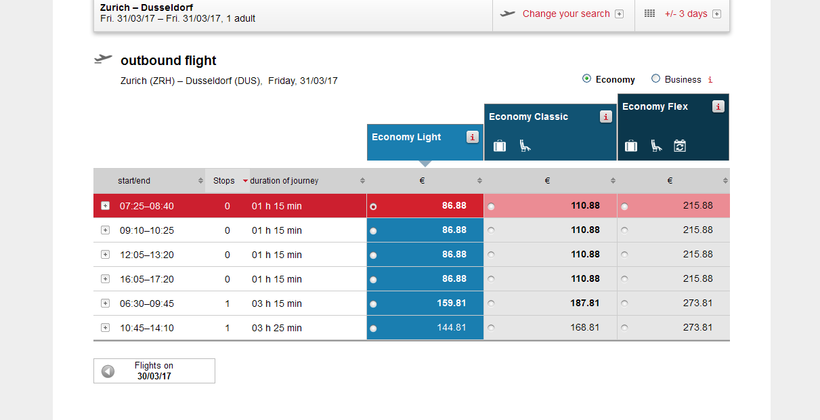Click the red info icon beside Business
Image resolution: width=820 pixels, height=420 pixels.
point(710,80)
